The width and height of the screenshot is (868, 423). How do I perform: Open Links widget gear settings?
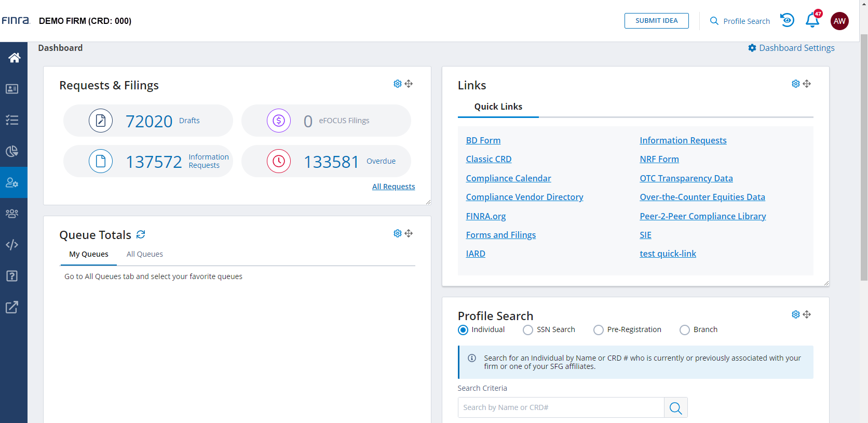pyautogui.click(x=796, y=84)
